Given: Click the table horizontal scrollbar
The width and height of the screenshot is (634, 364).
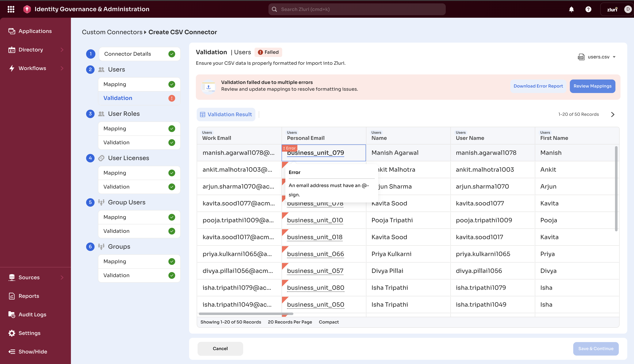Looking at the screenshot, I should (x=245, y=314).
